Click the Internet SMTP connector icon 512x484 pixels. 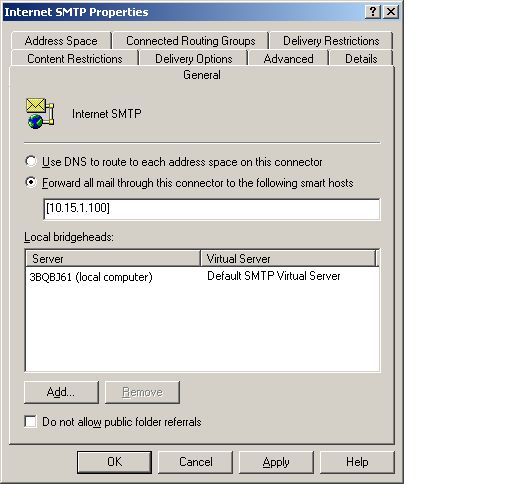40,113
